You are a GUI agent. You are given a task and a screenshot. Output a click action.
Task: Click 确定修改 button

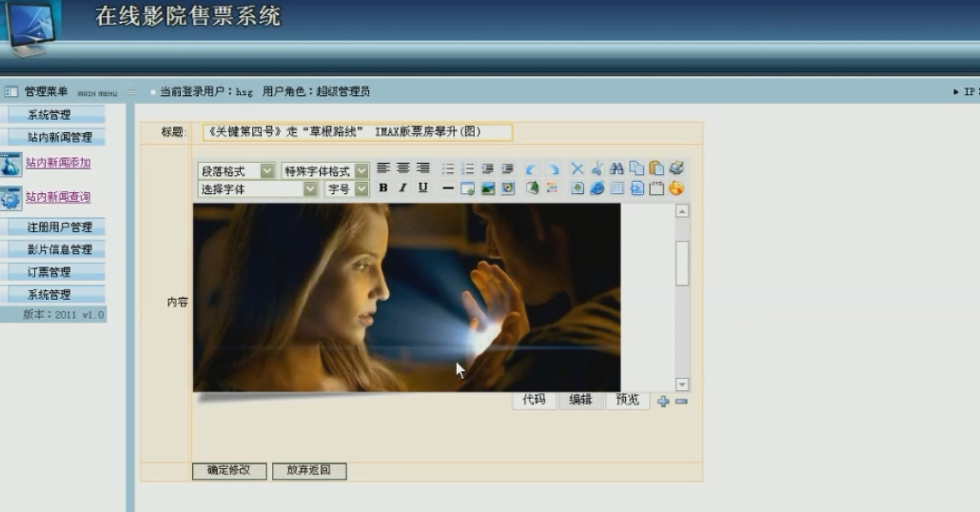[229, 471]
